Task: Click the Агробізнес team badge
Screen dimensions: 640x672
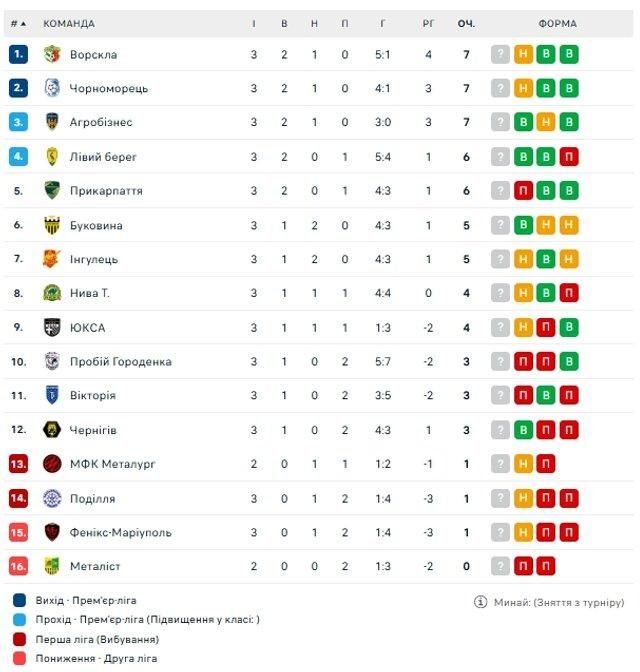Action: 52,123
